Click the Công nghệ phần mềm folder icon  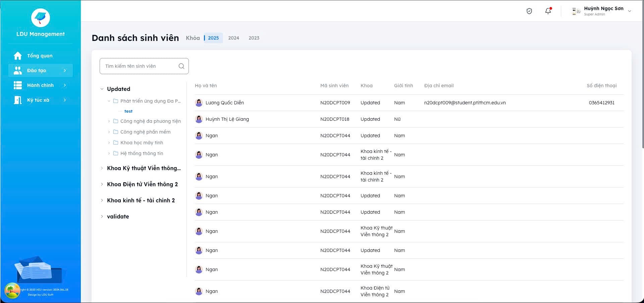pyautogui.click(x=116, y=132)
